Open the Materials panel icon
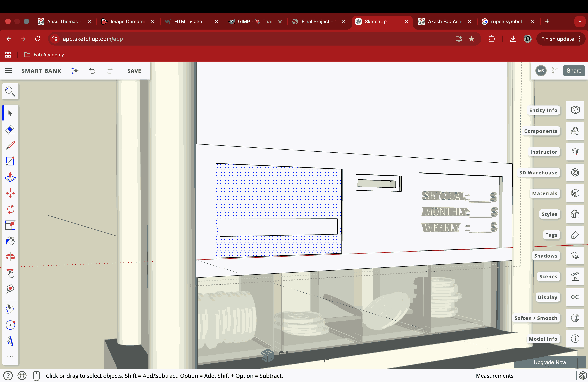The height and width of the screenshot is (382, 588). click(575, 193)
